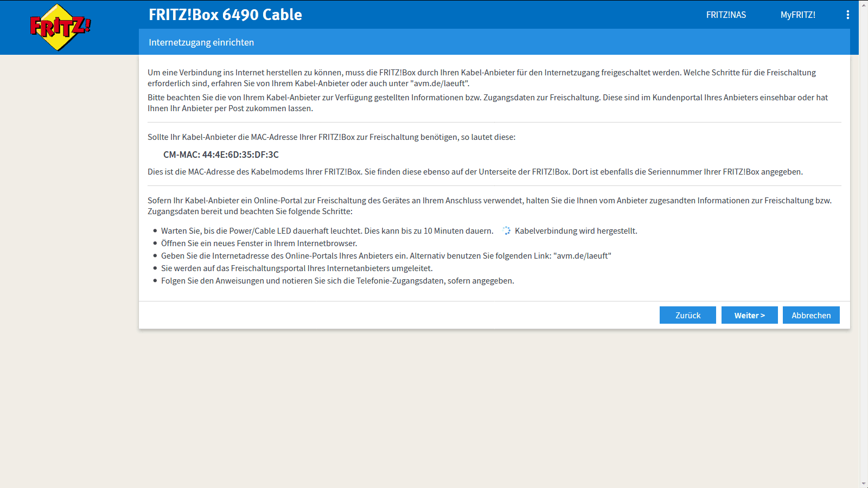Click the scrollbar down arrow

[863, 483]
